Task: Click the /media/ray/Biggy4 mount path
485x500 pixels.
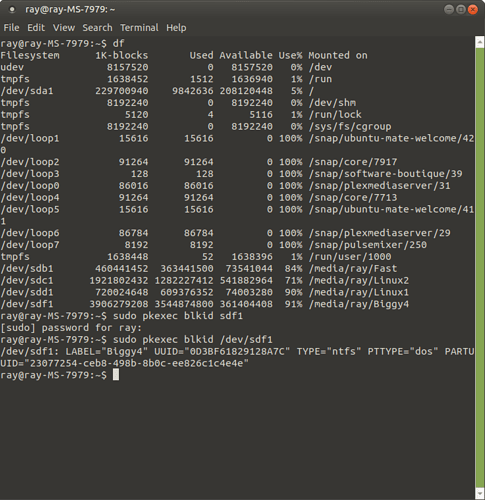Action: pos(359,304)
